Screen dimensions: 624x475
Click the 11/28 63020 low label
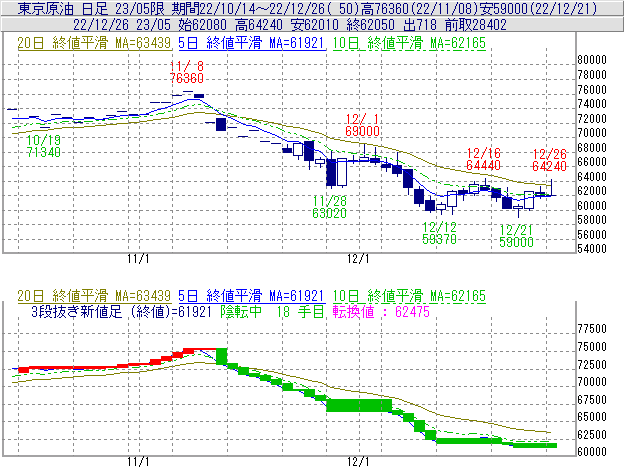[x=330, y=207]
